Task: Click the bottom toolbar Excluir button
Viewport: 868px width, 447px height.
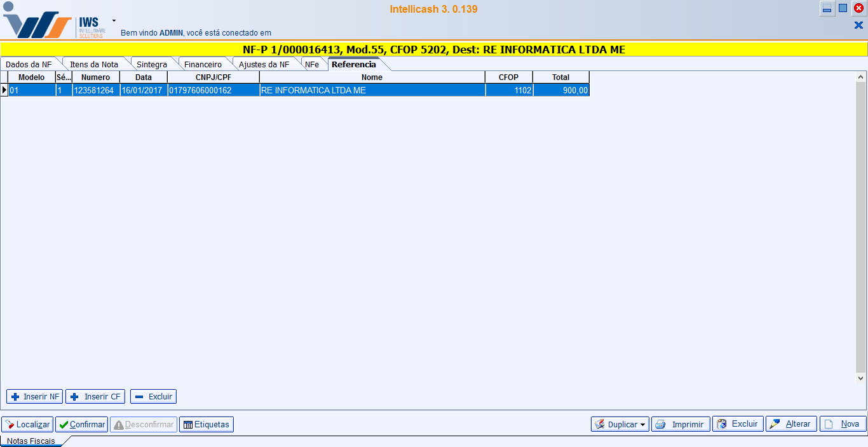Action: point(738,424)
